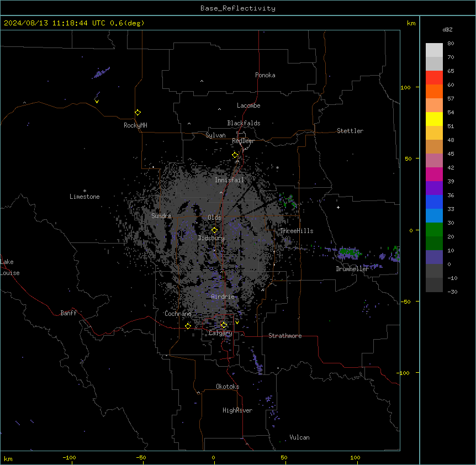
Task: Click the Stettler label
Action: pos(350,131)
